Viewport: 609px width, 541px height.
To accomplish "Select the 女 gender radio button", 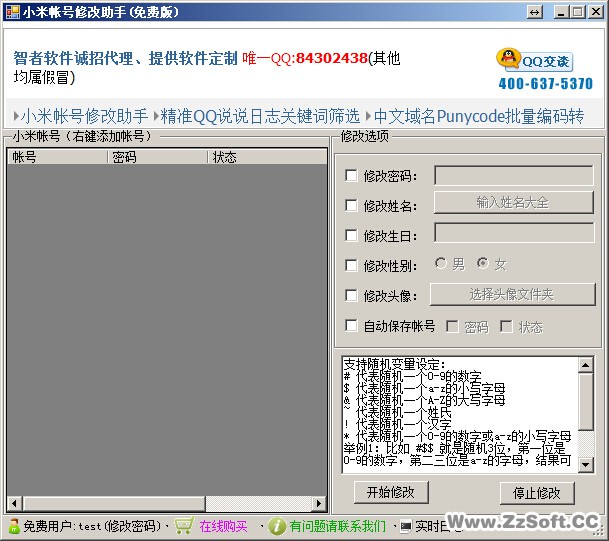I will (x=483, y=263).
